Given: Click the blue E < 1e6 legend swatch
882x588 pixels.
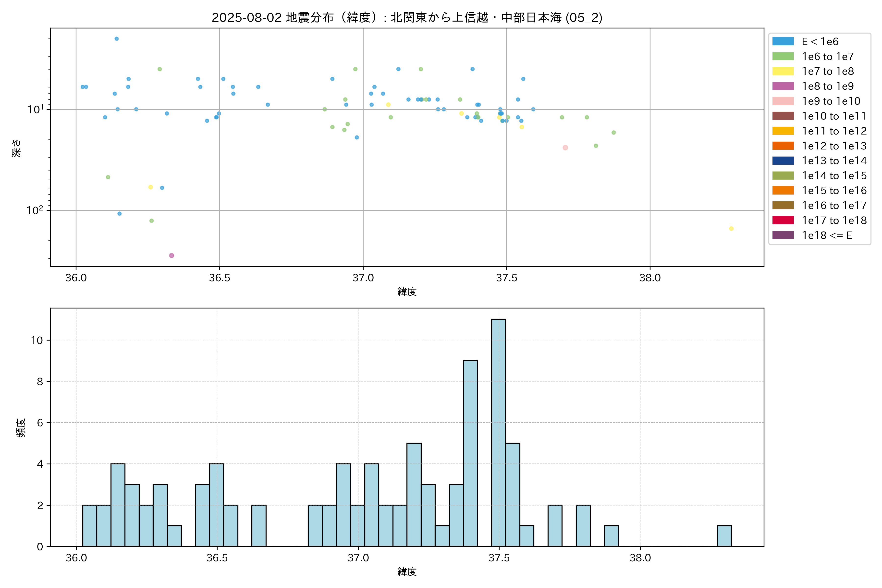Looking at the screenshot, I should pos(783,42).
